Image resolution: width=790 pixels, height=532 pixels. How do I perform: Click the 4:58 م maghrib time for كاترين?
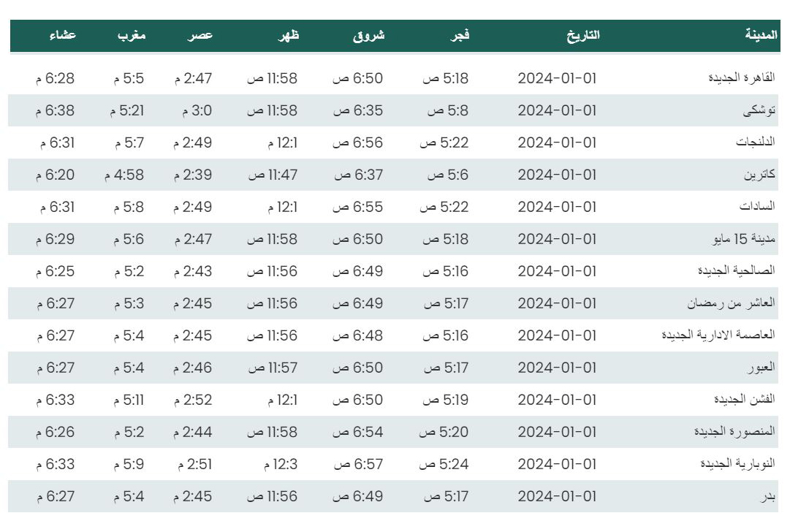pyautogui.click(x=124, y=175)
